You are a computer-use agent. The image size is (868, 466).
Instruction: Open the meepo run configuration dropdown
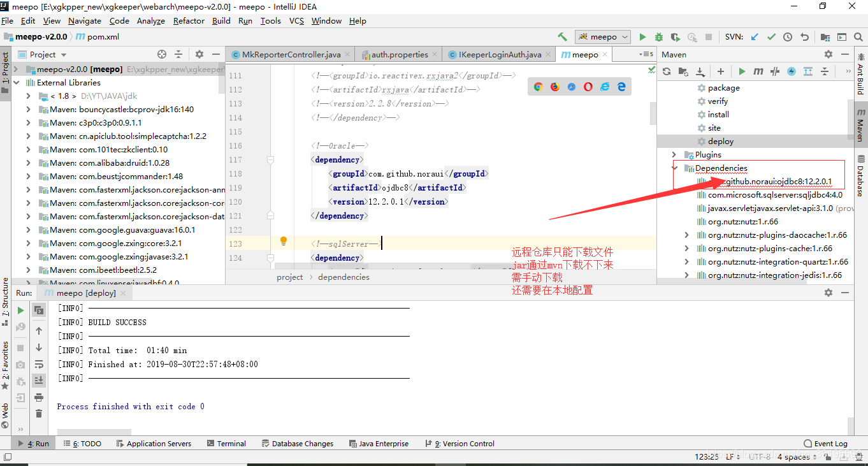[x=603, y=37]
